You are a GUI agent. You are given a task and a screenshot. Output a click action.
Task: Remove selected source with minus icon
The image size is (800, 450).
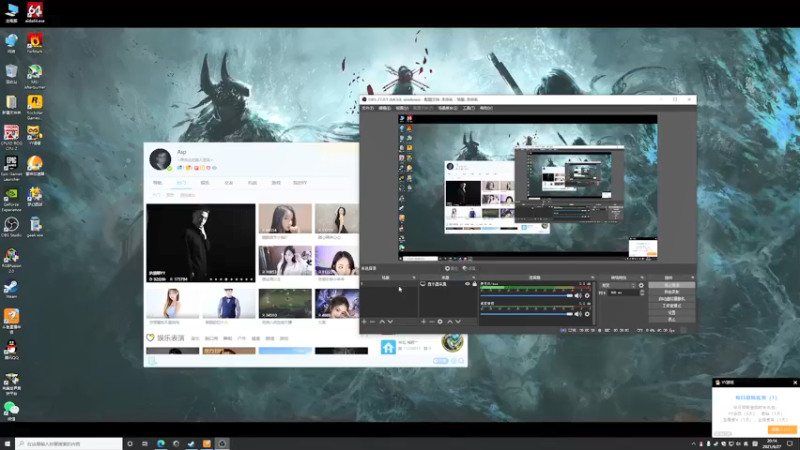click(432, 322)
